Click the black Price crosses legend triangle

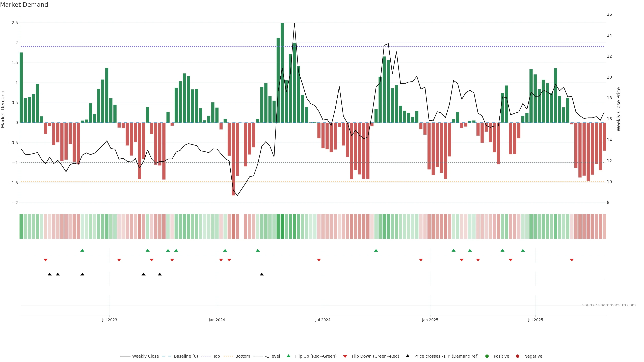click(x=408, y=356)
